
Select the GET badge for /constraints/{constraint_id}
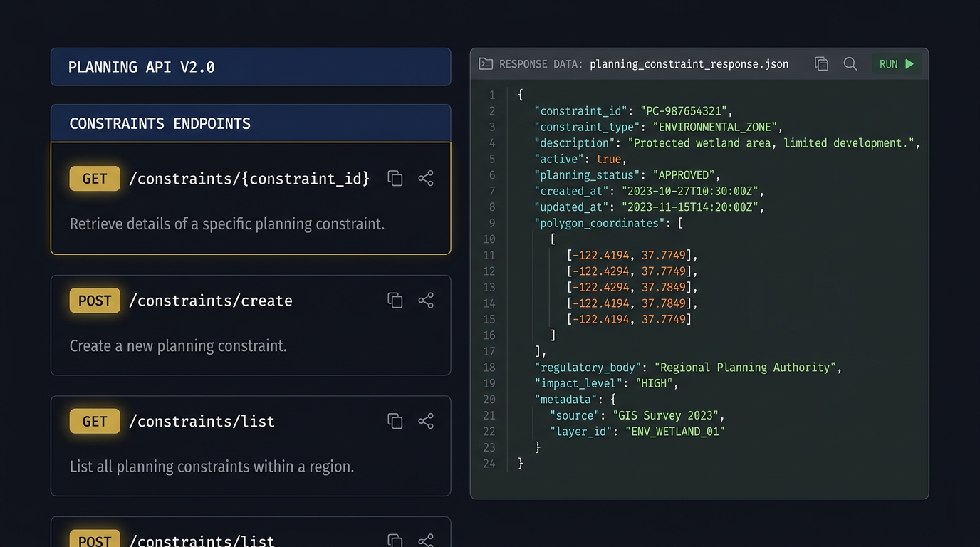[95, 179]
